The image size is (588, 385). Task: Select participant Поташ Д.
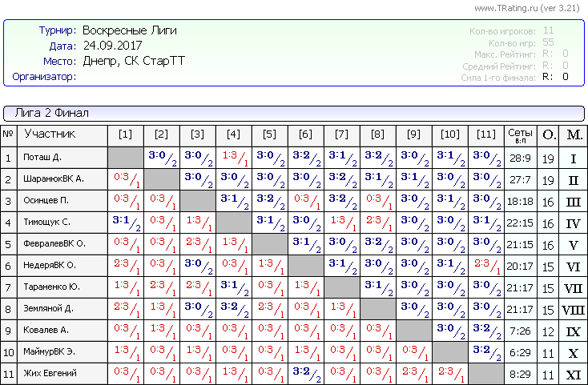pyautogui.click(x=42, y=158)
